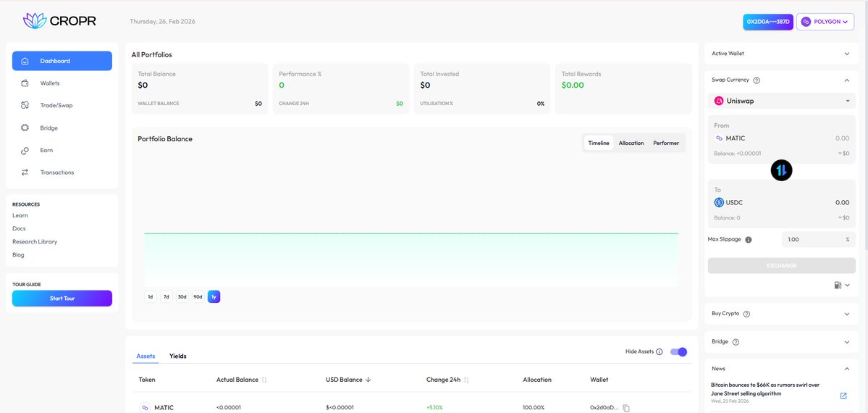The width and height of the screenshot is (868, 413).
Task: Click the Swap Currency help icon
Action: click(x=757, y=80)
